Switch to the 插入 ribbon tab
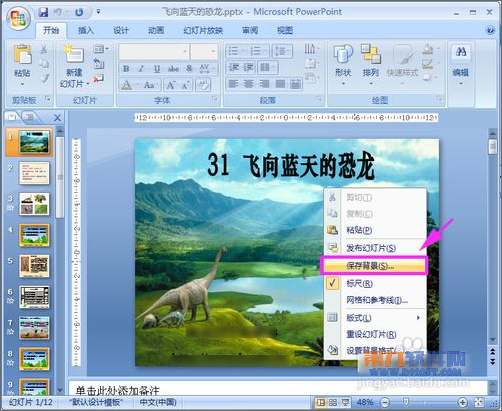Viewport: 502px width, 411px height. click(86, 31)
